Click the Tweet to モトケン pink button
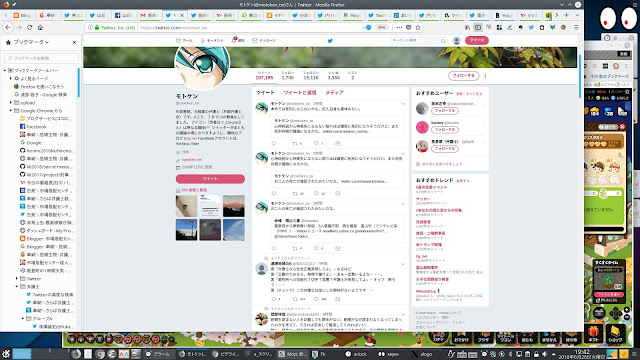Screen dimensions: 640x360 pos(210,179)
